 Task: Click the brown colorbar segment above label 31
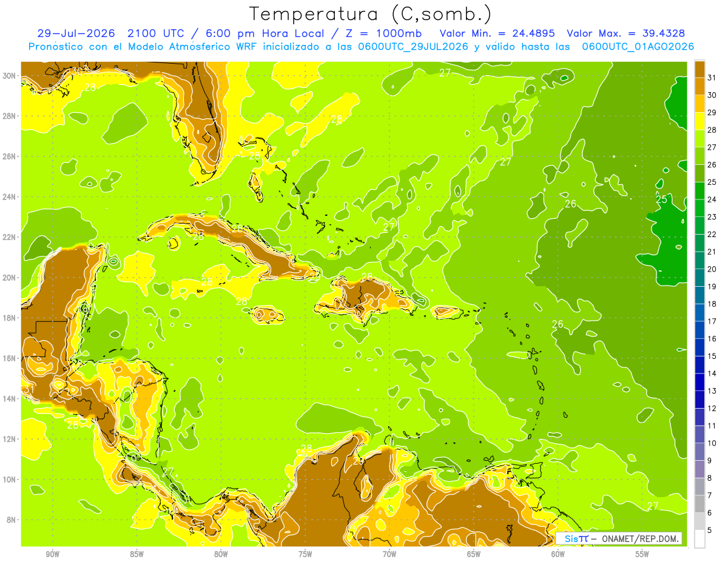(699, 69)
